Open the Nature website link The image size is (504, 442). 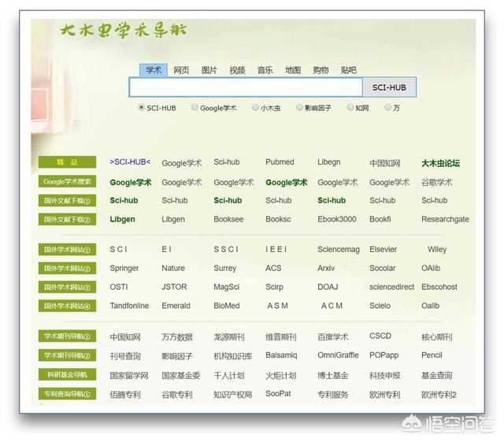[173, 268]
